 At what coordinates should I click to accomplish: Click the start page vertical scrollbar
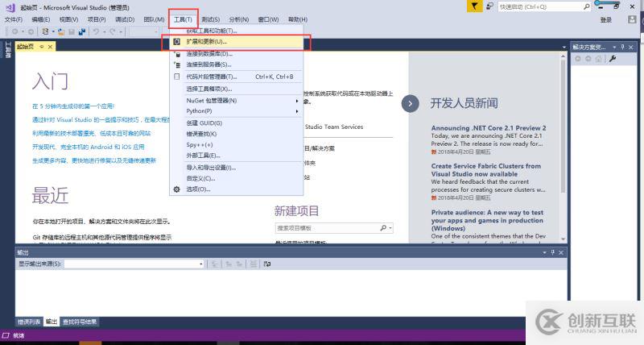click(563, 148)
